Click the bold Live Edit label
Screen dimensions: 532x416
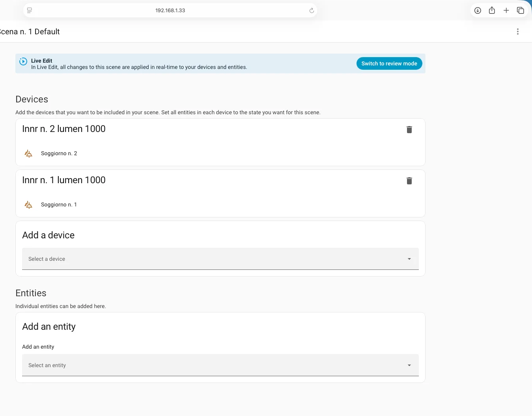42,61
